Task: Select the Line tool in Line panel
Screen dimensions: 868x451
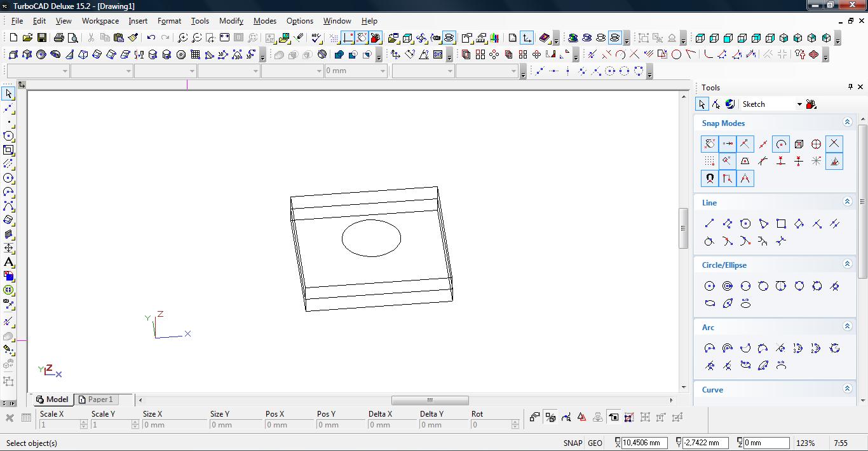Action: pyautogui.click(x=710, y=223)
